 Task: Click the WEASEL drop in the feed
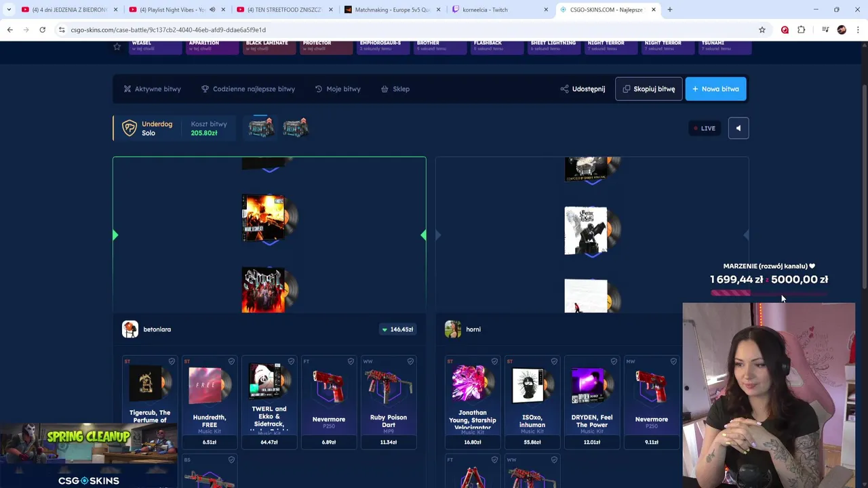pyautogui.click(x=155, y=47)
